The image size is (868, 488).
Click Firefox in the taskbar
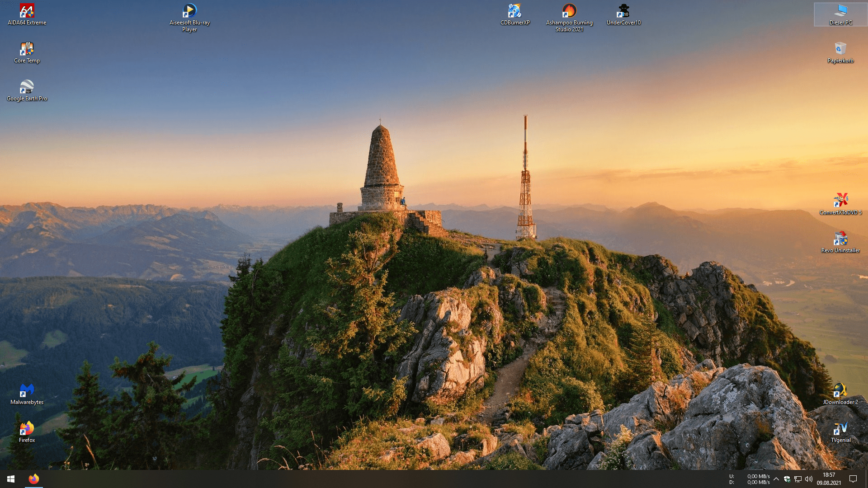click(34, 479)
